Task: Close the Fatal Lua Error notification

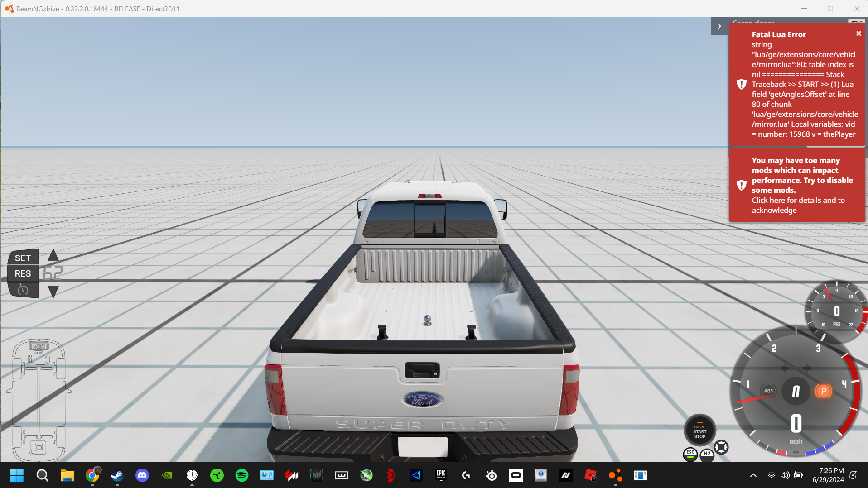Action: (858, 33)
